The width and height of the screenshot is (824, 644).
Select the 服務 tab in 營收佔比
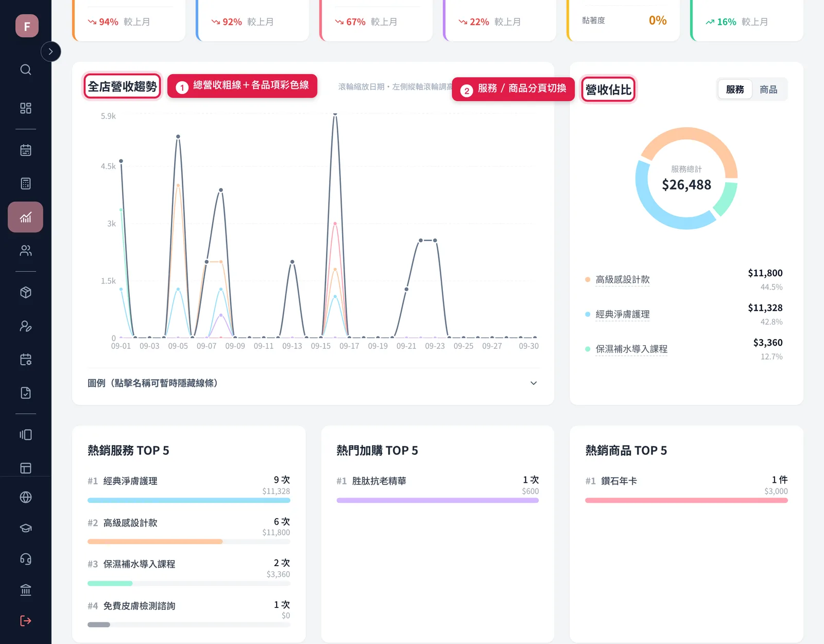[x=735, y=90]
